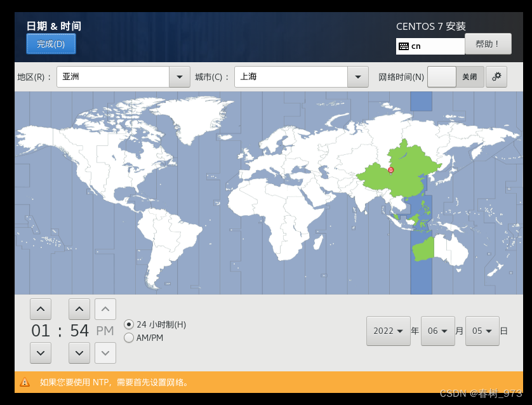Switch AM/PM with down arrow
The height and width of the screenshot is (405, 532).
[105, 353]
